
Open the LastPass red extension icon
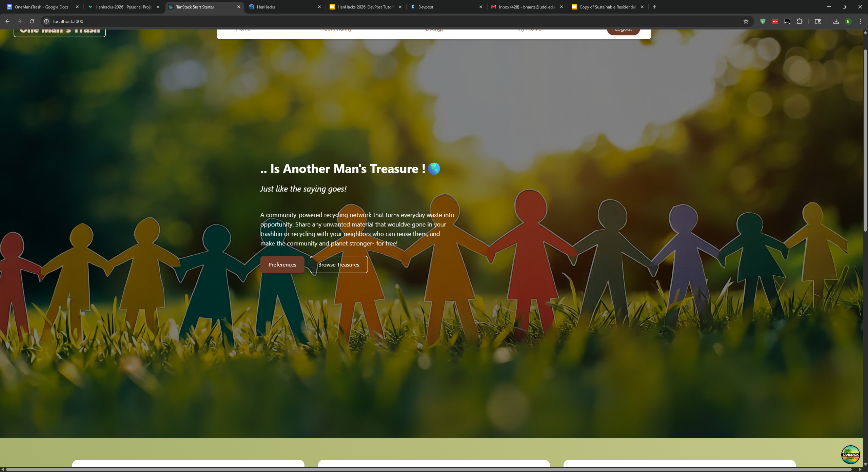pyautogui.click(x=775, y=21)
